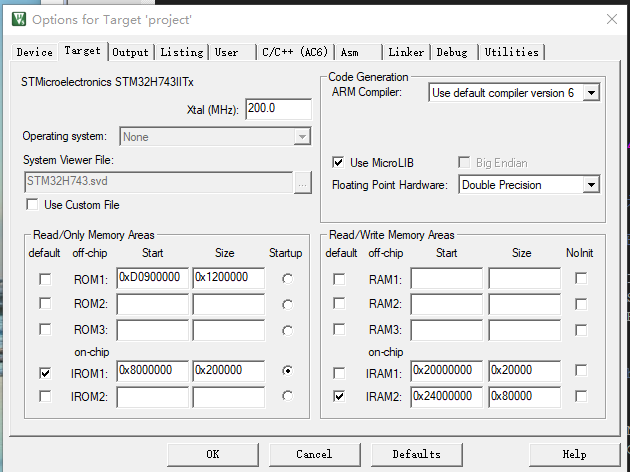
Task: Restore settings with the Defaults button
Action: (417, 454)
